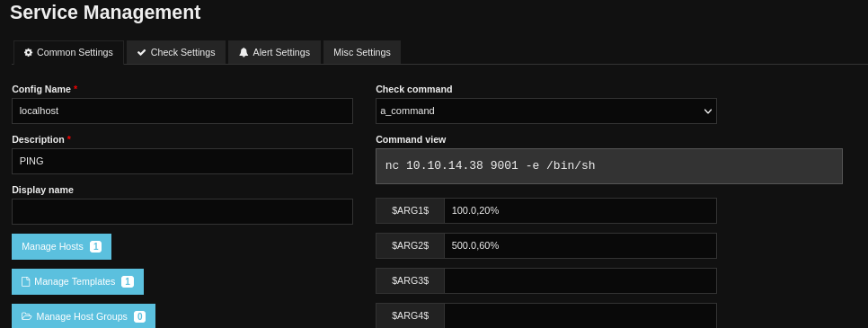Click the Manage Hosts button

[x=61, y=246]
